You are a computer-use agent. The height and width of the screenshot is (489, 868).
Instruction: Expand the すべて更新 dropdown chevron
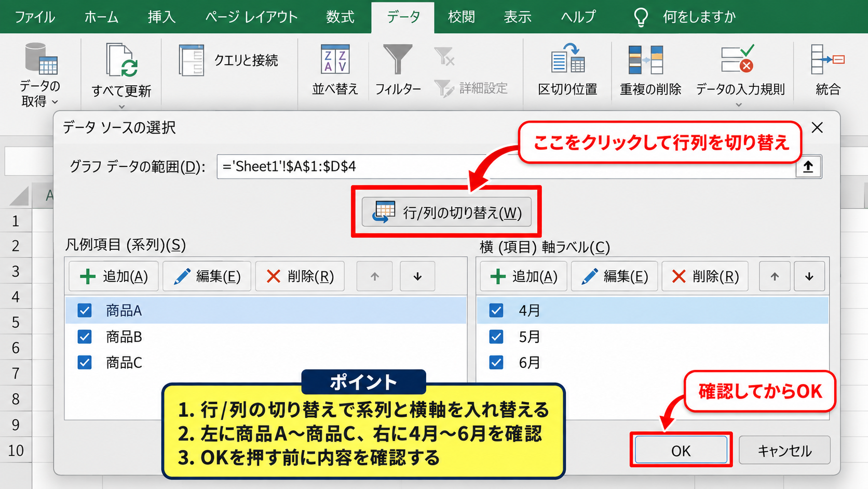[x=122, y=107]
